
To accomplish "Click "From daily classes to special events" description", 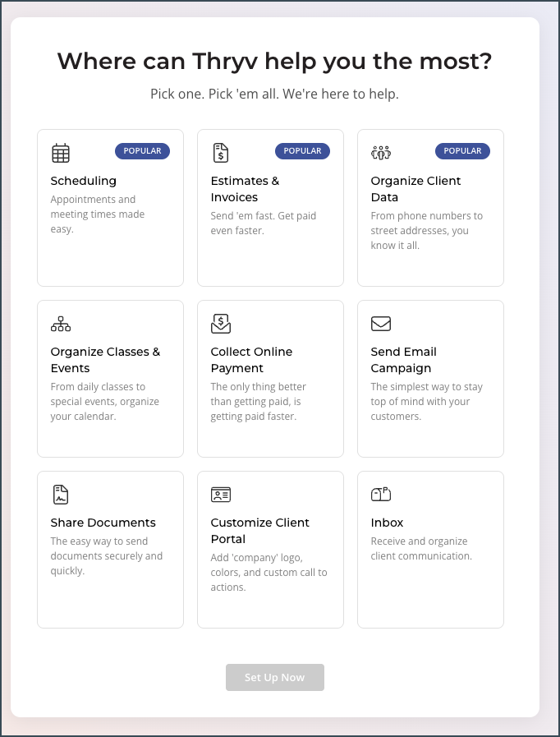I will pos(105,402).
